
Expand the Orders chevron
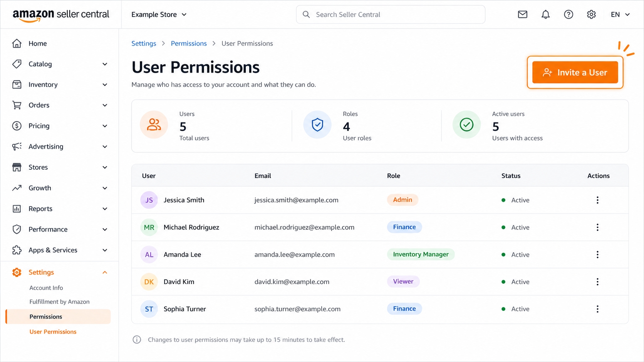point(105,105)
